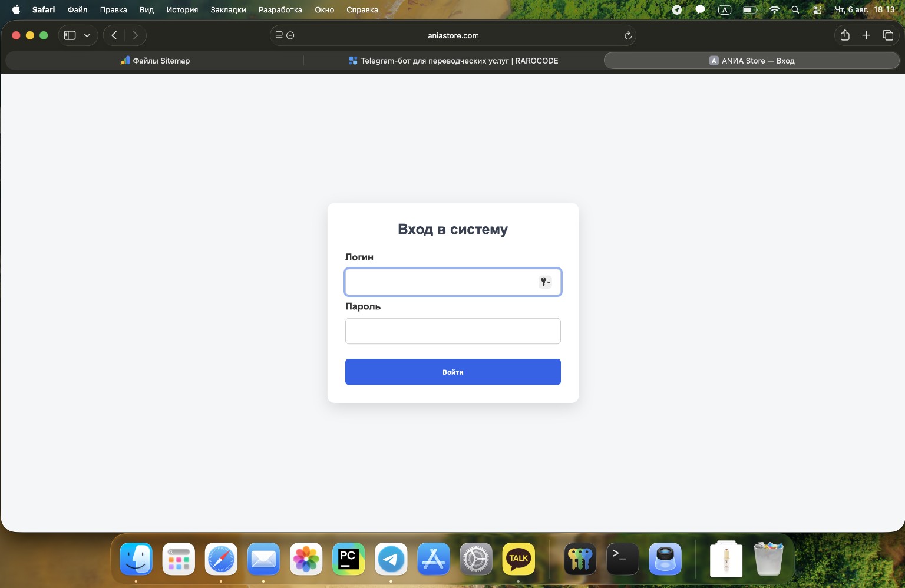The image size is (905, 588).
Task: Add a new tab with plus icon
Action: click(x=866, y=35)
